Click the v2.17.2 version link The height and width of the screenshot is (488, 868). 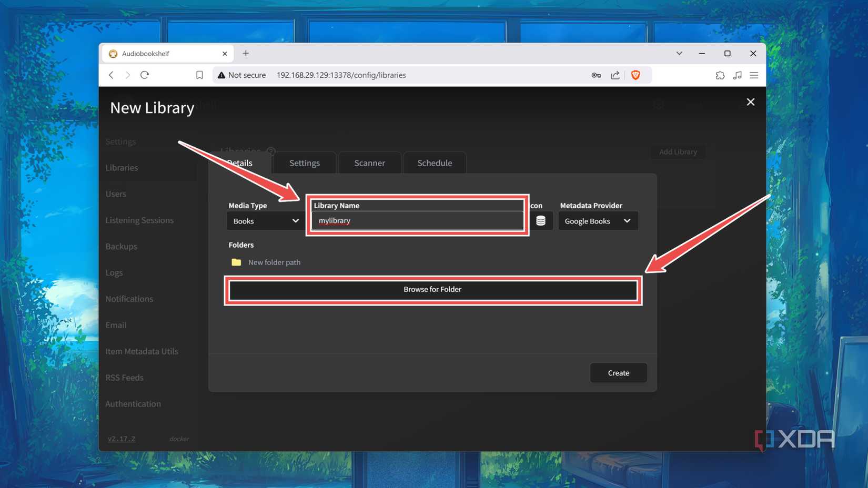point(122,439)
